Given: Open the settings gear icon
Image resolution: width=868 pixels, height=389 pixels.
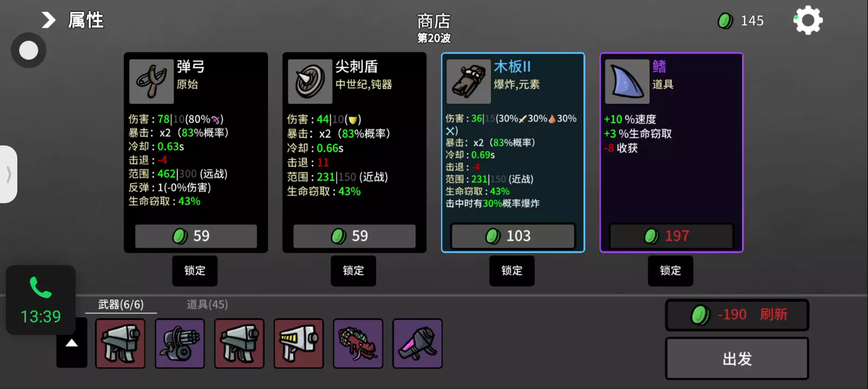Looking at the screenshot, I should click(x=808, y=21).
